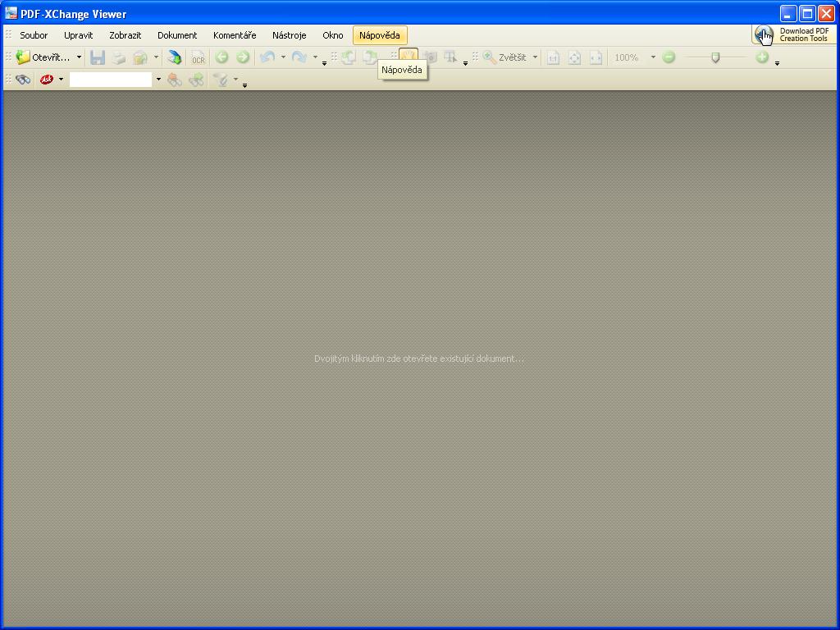Save the document with the floppy icon
The height and width of the screenshot is (630, 840).
[x=98, y=57]
